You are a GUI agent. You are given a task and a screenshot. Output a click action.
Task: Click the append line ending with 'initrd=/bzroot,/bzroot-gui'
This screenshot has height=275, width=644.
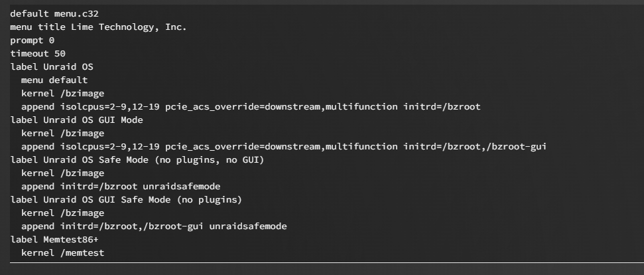point(284,147)
